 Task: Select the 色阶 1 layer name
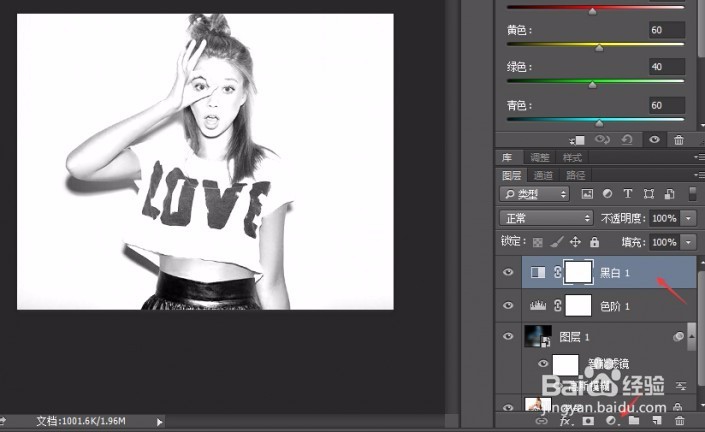tap(615, 306)
